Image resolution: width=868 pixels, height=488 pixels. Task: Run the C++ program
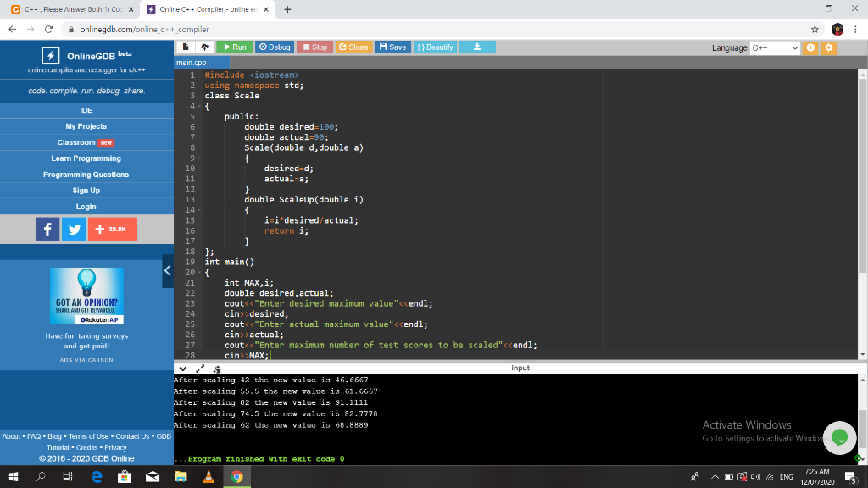pyautogui.click(x=235, y=47)
